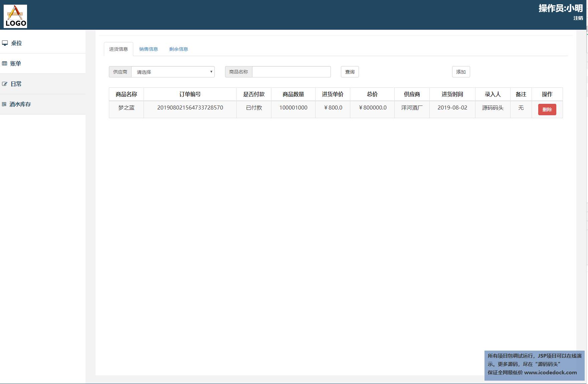Click the 供应商 column header
Image resolution: width=588 pixels, height=384 pixels.
(x=412, y=94)
